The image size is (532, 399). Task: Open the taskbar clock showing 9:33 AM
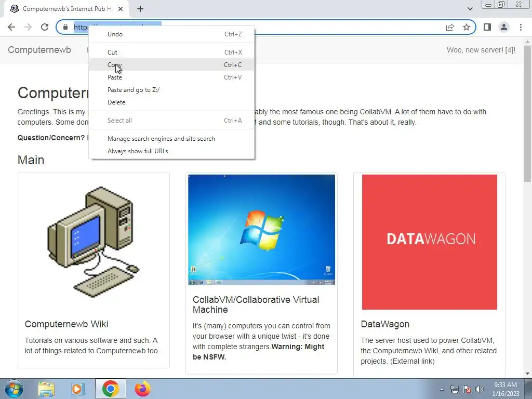tap(506, 389)
